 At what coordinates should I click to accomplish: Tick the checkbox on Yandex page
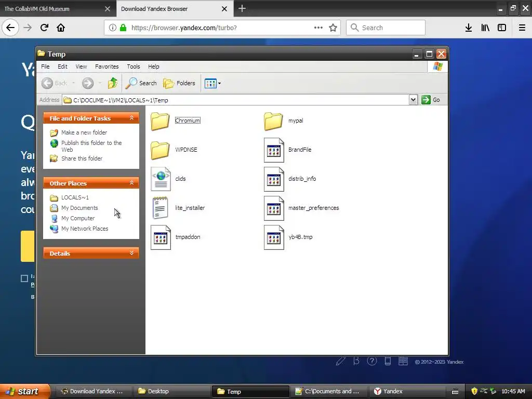coord(24,278)
